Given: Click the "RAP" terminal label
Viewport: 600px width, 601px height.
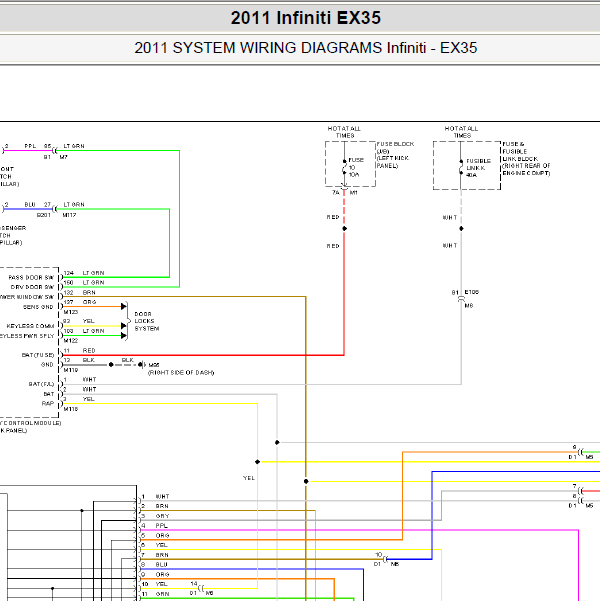Looking at the screenshot, I should tap(48, 404).
